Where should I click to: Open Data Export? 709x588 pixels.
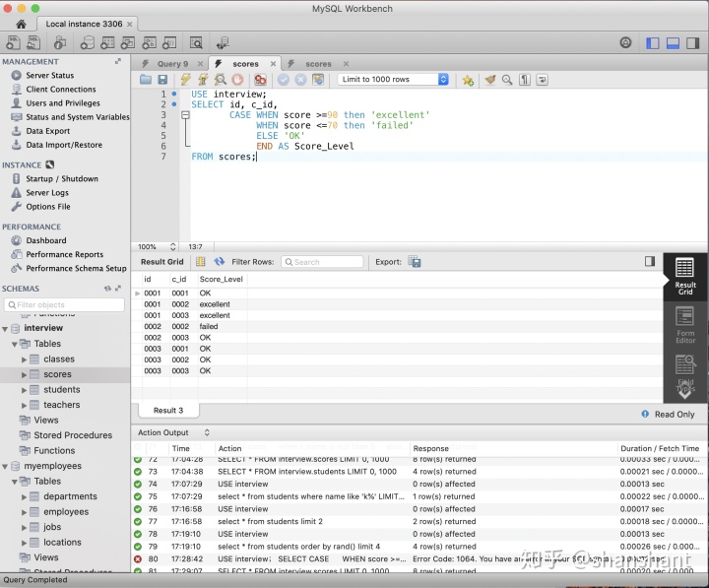pyautogui.click(x=48, y=131)
